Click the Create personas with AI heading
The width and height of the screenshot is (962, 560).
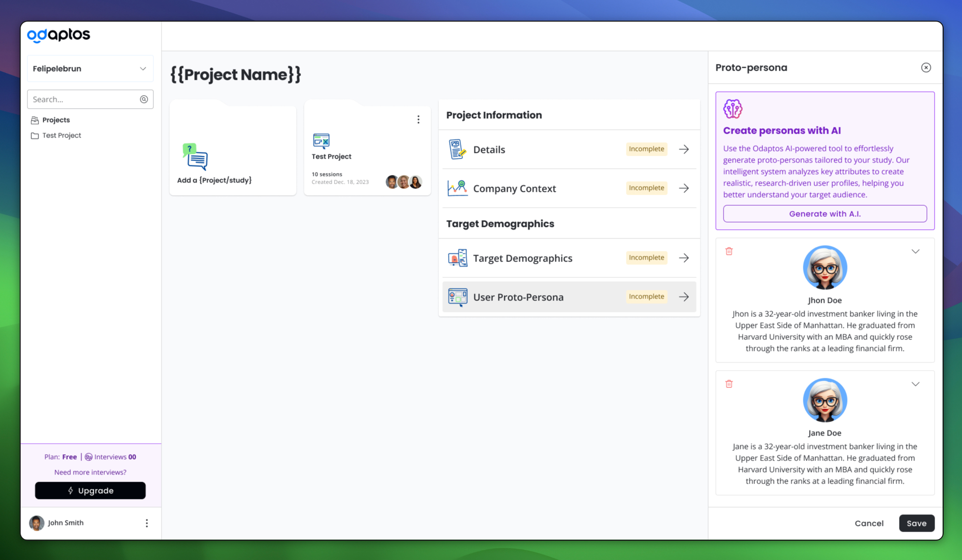click(782, 131)
